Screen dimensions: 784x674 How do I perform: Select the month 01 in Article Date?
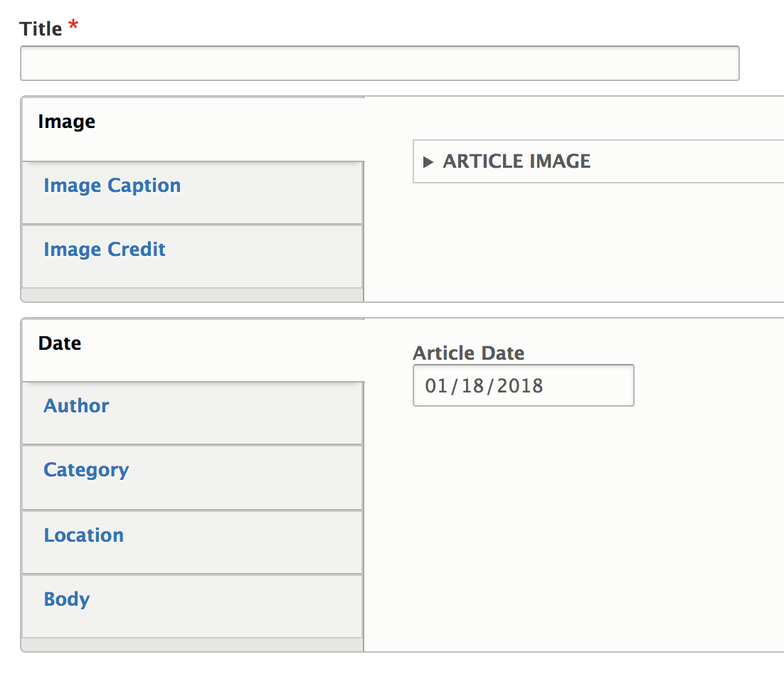point(435,386)
